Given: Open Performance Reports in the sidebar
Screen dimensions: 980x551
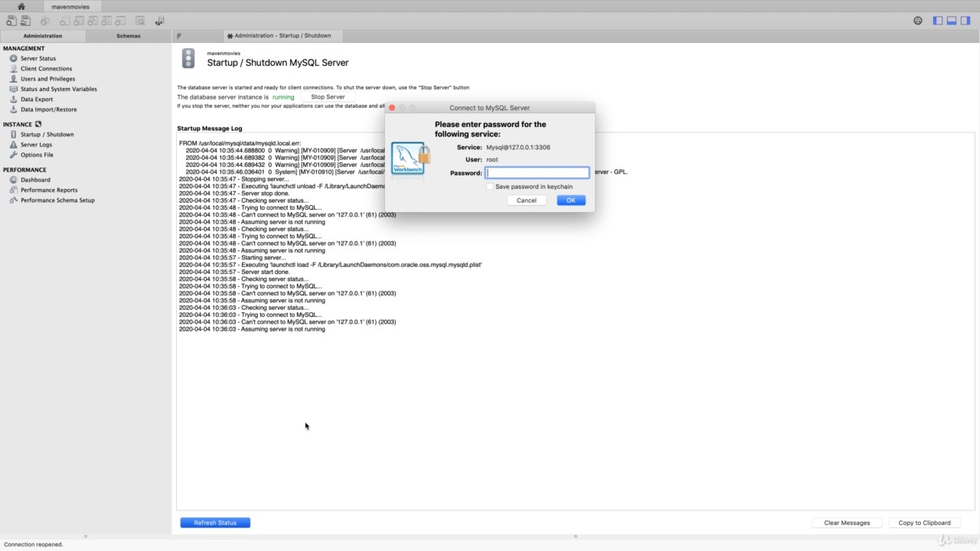Looking at the screenshot, I should coord(49,190).
